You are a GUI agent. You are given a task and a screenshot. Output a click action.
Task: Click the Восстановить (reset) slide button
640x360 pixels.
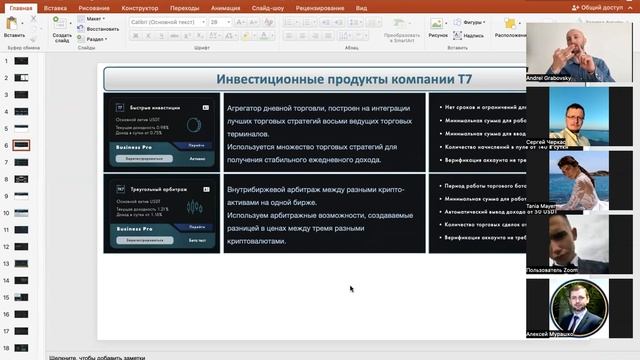coord(98,29)
